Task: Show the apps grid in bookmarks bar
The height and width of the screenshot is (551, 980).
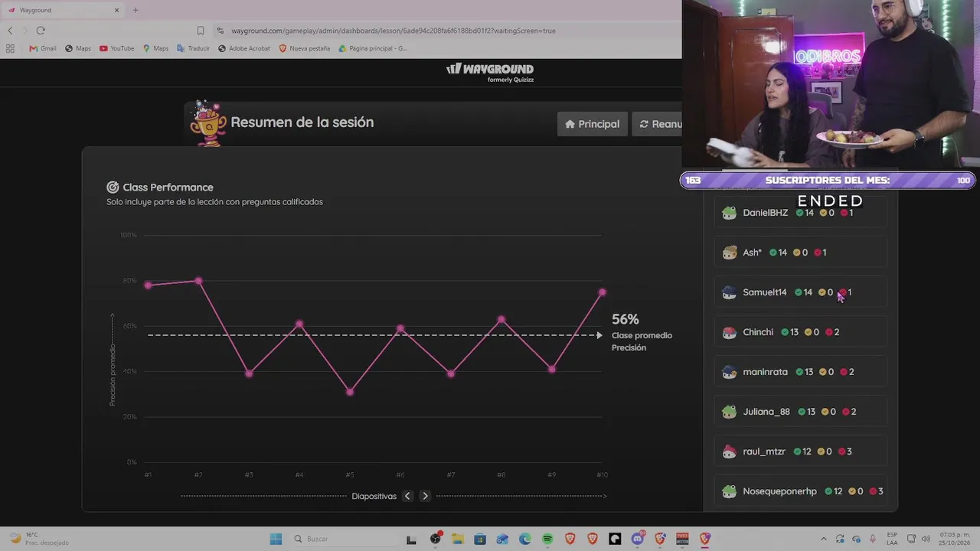Action: point(10,48)
